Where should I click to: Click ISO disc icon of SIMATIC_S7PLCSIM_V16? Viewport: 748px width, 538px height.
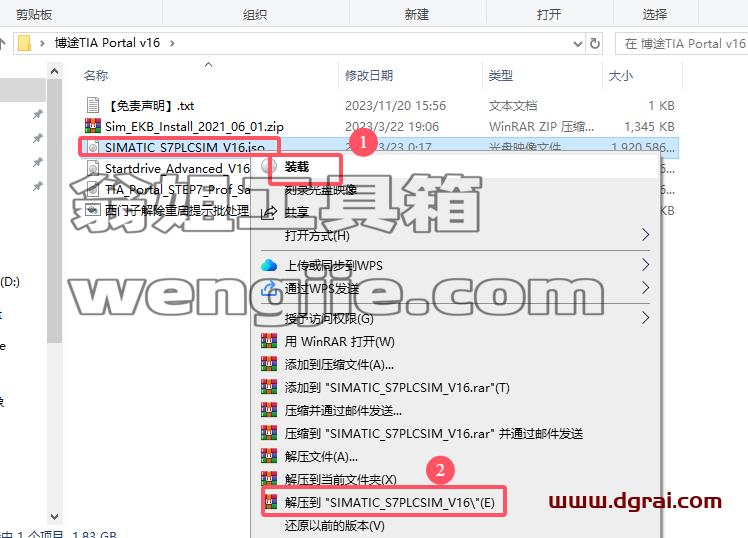tap(93, 147)
